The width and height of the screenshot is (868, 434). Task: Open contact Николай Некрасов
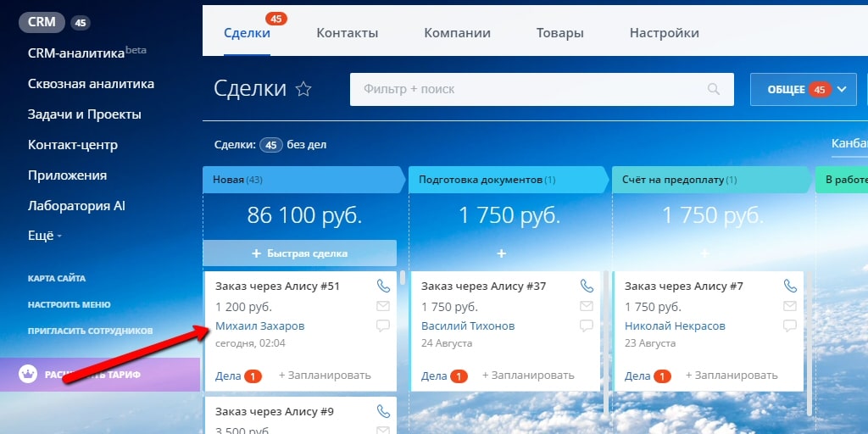click(x=675, y=326)
